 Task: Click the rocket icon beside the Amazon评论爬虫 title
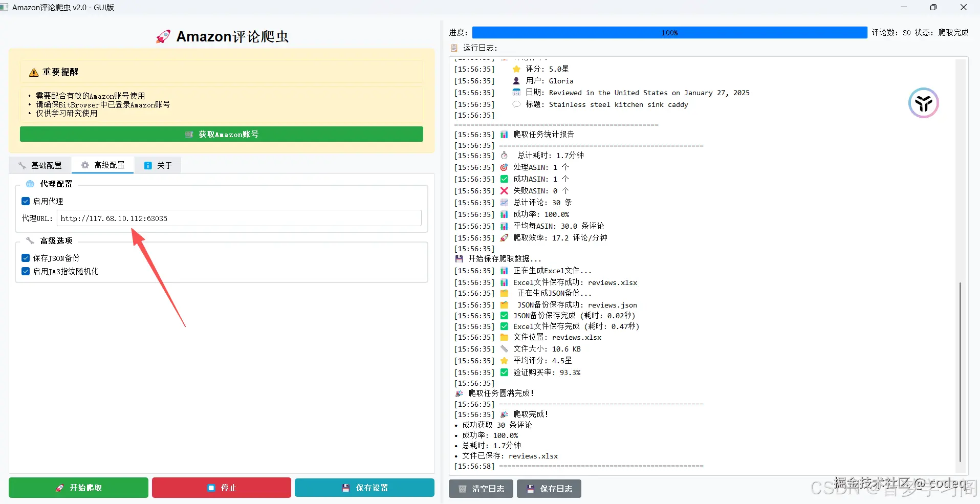163,37
